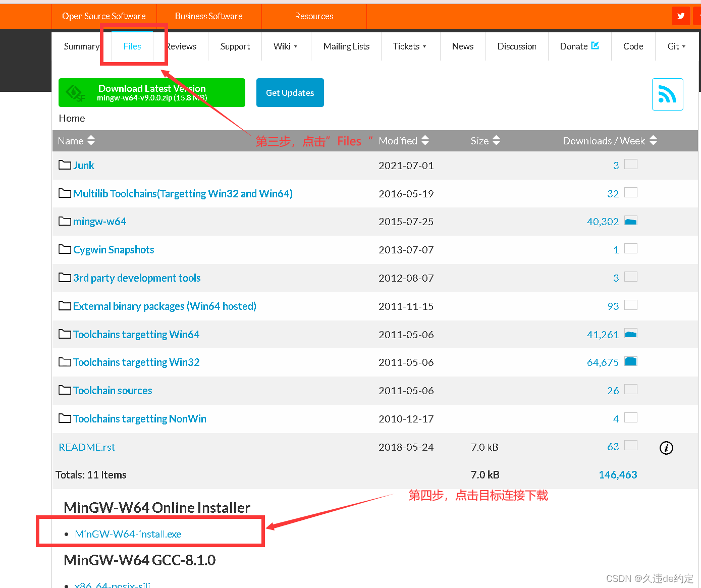Click the 2021-07-01 modified date
Screen dimensions: 701x588
click(x=406, y=166)
